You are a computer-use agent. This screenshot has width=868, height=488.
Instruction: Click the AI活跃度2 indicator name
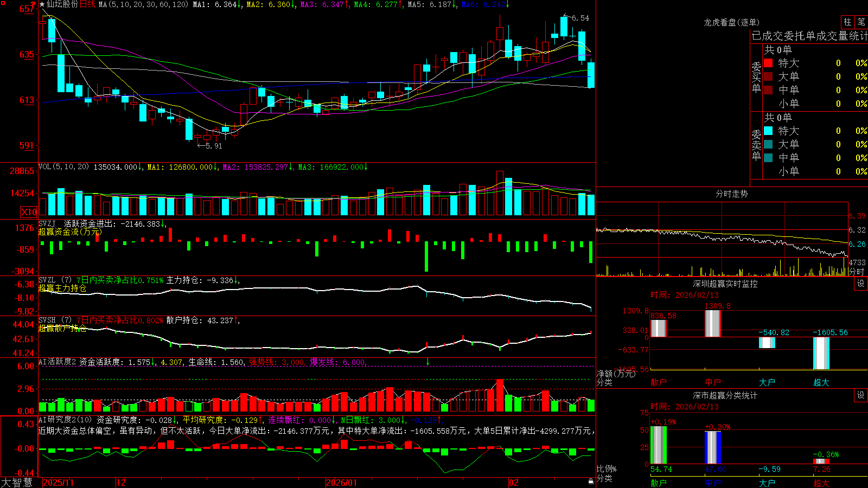coord(58,362)
